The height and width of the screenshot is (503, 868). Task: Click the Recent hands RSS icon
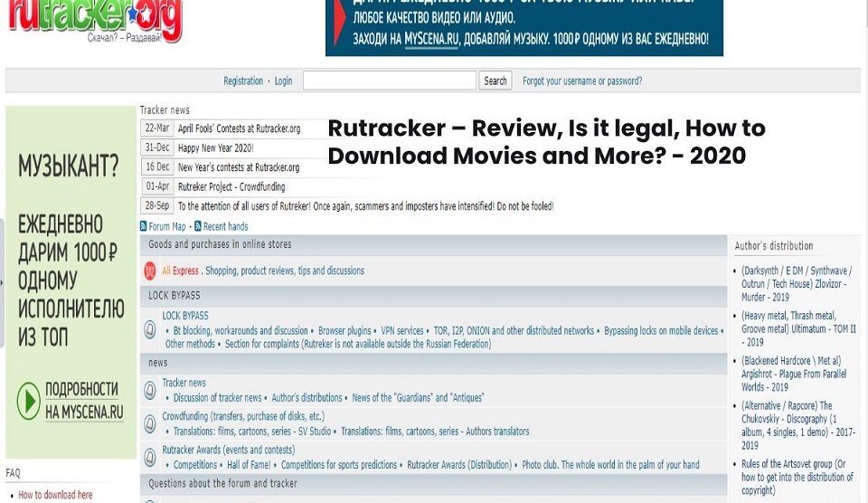click(x=198, y=226)
